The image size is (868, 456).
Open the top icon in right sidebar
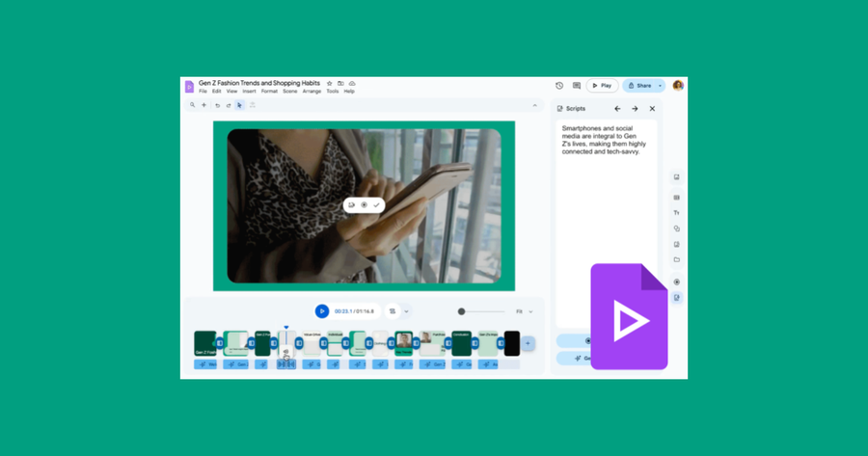pos(676,177)
